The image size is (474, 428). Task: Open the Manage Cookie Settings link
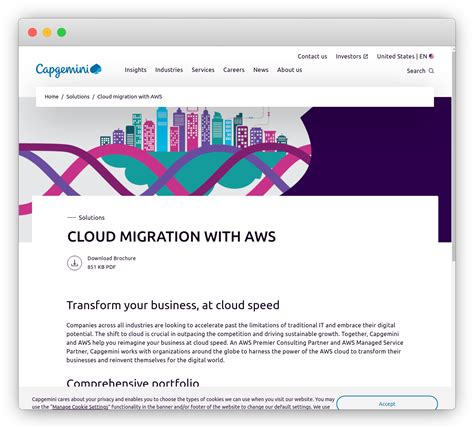coord(80,407)
